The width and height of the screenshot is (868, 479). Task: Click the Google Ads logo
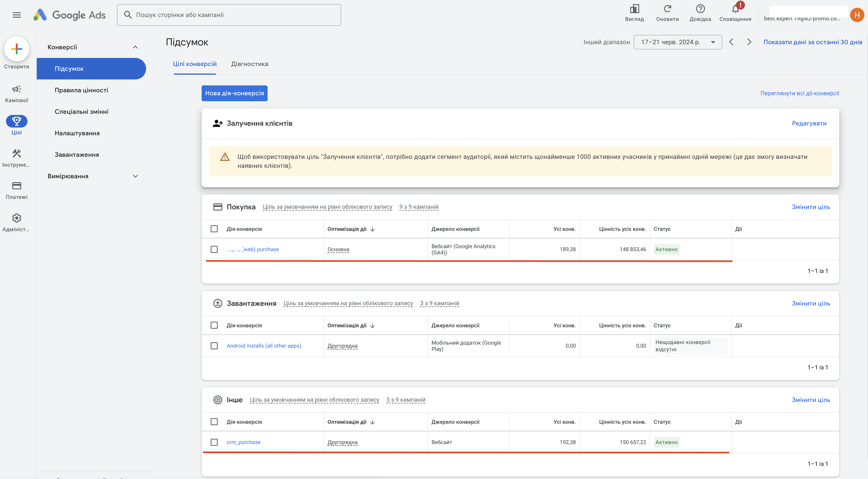click(x=69, y=15)
